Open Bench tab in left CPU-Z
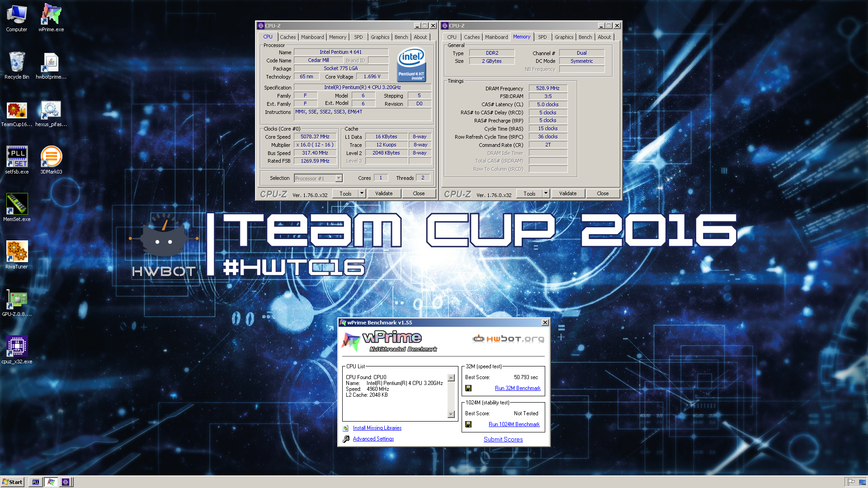 coord(401,37)
